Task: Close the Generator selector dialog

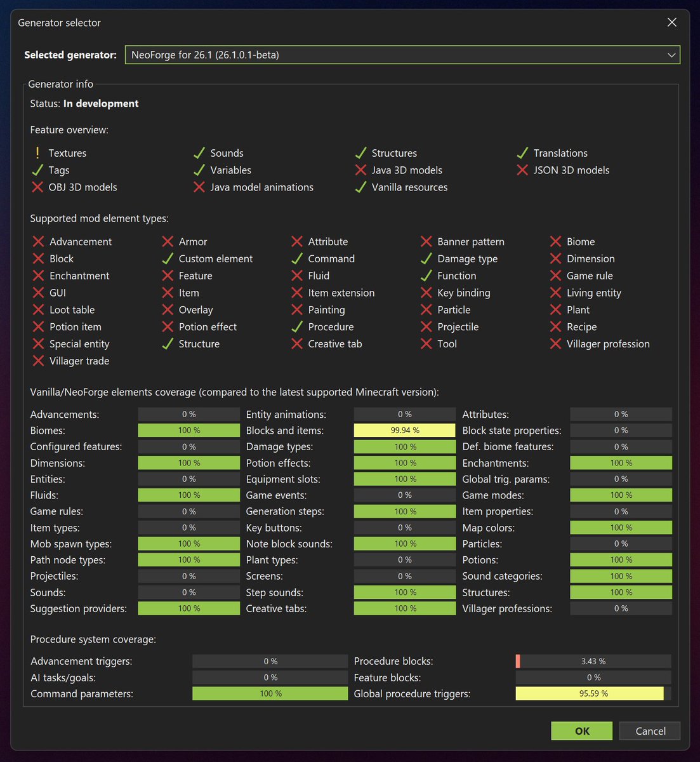Action: pos(672,22)
